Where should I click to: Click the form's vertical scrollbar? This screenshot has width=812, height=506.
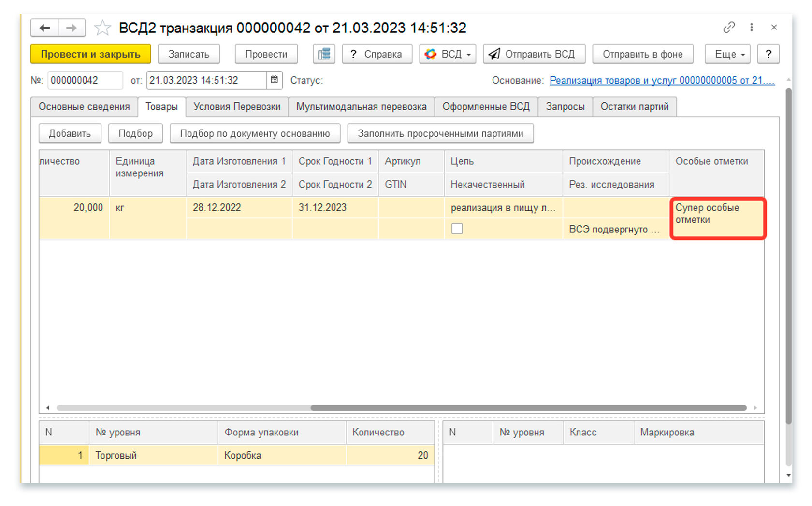point(789,256)
